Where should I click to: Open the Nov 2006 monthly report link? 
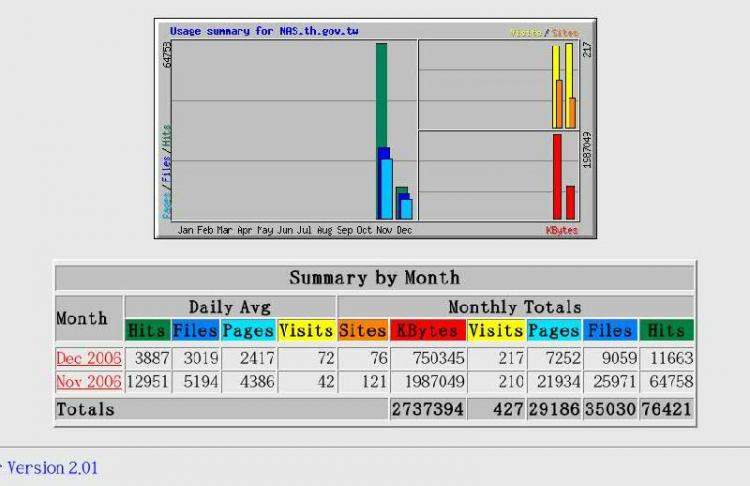(x=89, y=382)
